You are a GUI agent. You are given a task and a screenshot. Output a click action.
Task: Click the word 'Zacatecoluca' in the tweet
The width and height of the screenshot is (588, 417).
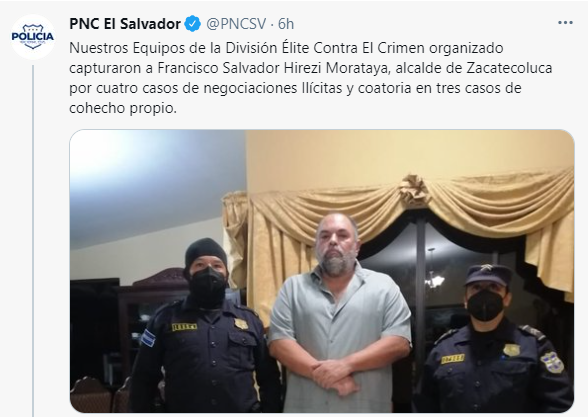coord(509,68)
